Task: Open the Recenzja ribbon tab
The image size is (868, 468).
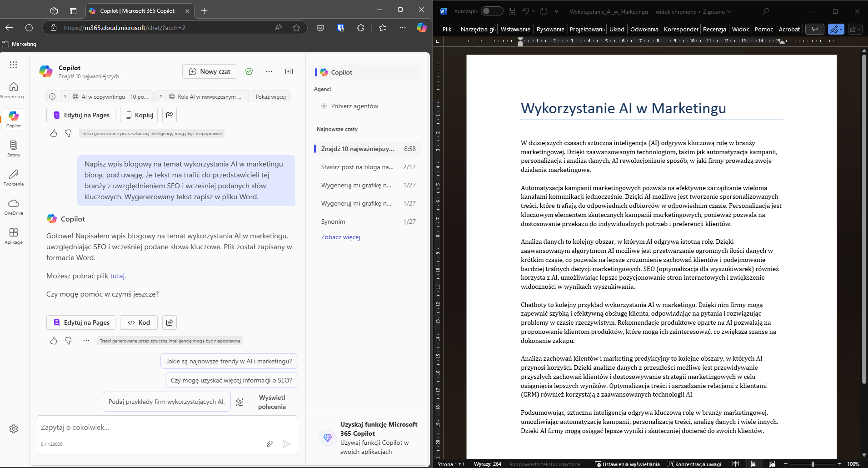Action: click(x=714, y=29)
